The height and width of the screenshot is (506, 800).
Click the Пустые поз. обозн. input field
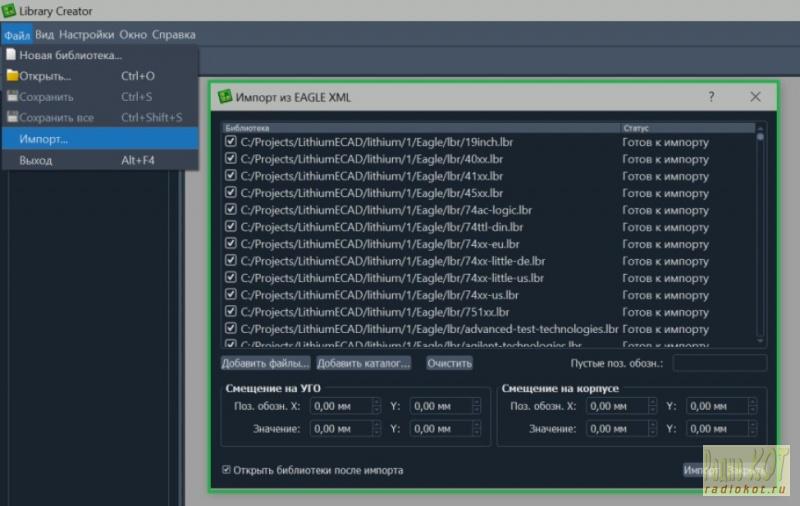coord(719,363)
